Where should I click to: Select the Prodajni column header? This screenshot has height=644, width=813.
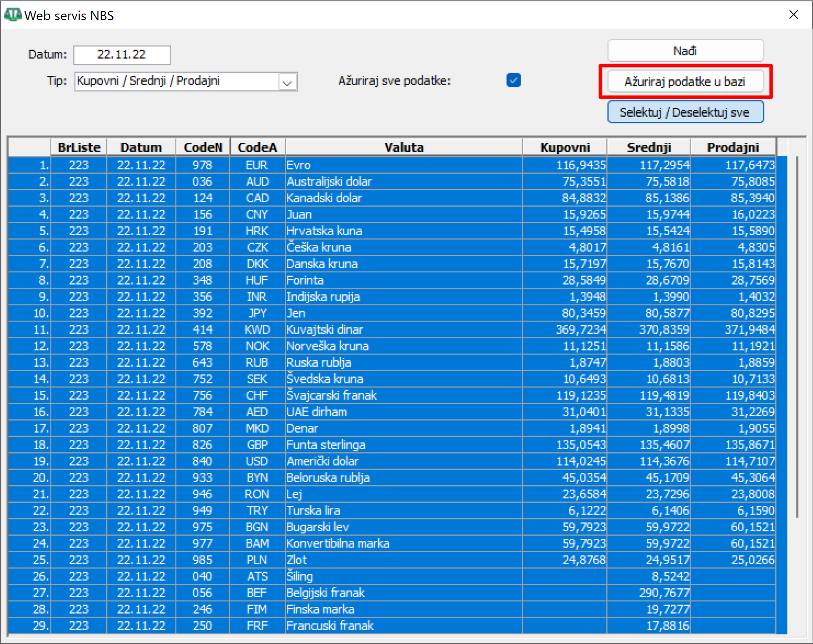coord(733,147)
